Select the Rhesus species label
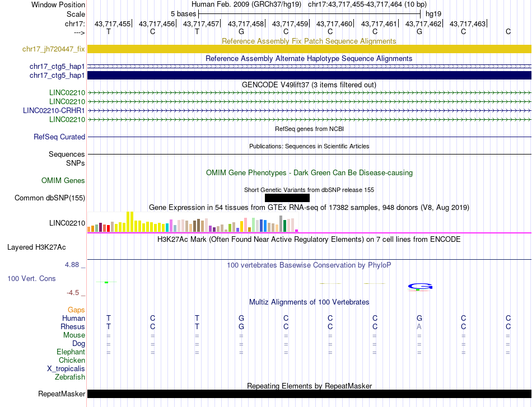 coord(73,326)
